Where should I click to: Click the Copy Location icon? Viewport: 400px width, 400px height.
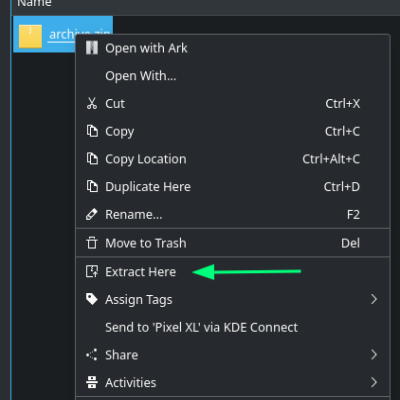92,159
